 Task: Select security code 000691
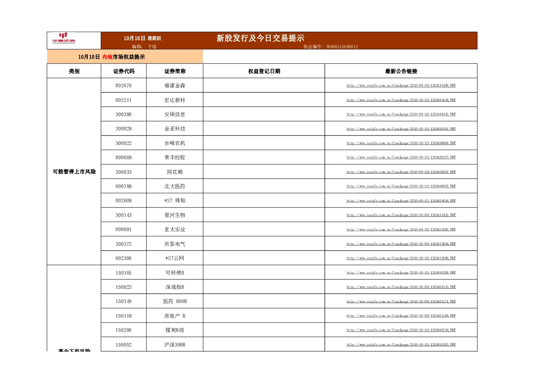point(123,230)
